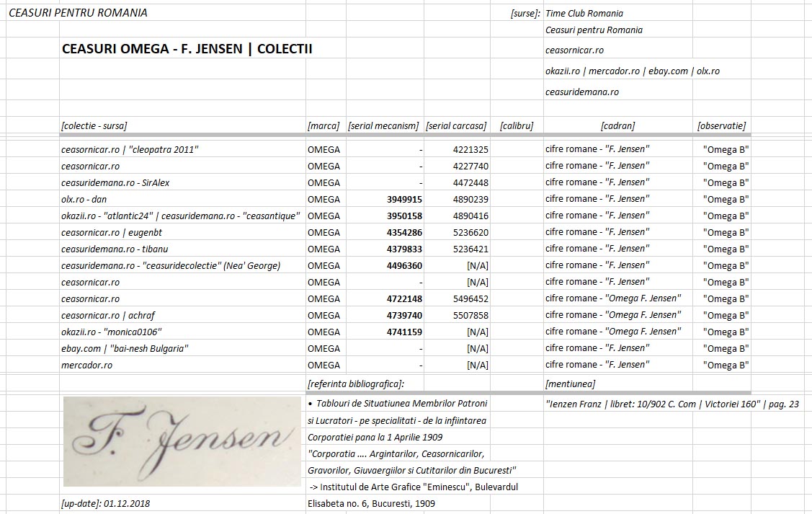Select case serial 5496452
Viewport: 812px width, 514px height.
tap(470, 299)
